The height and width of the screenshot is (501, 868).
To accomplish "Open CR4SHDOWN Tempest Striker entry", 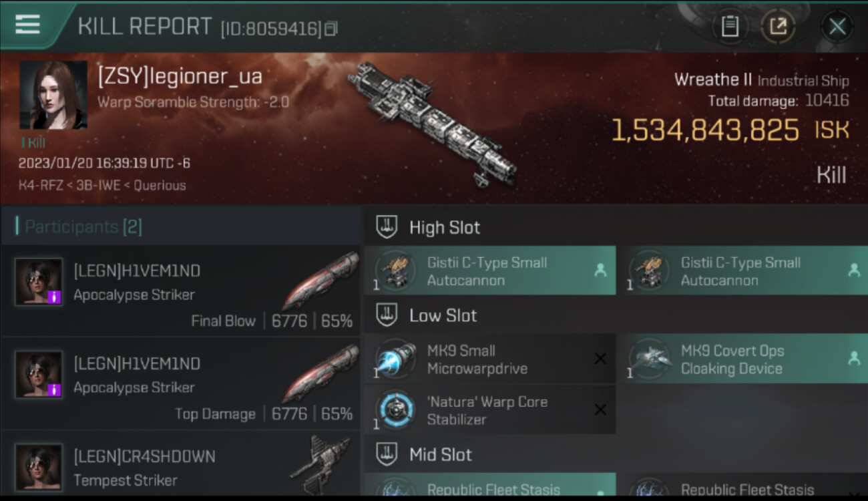I will click(x=180, y=464).
